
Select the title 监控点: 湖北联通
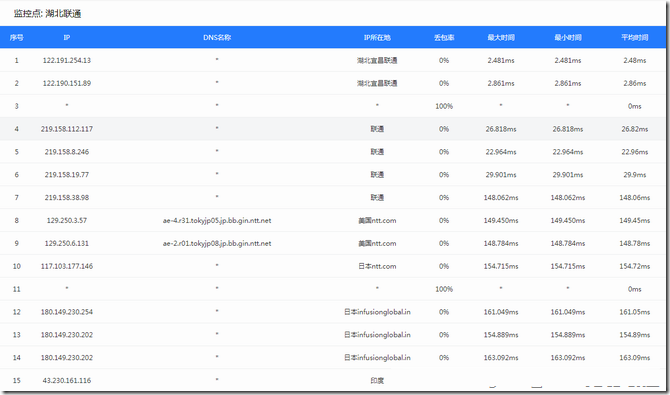[x=47, y=14]
